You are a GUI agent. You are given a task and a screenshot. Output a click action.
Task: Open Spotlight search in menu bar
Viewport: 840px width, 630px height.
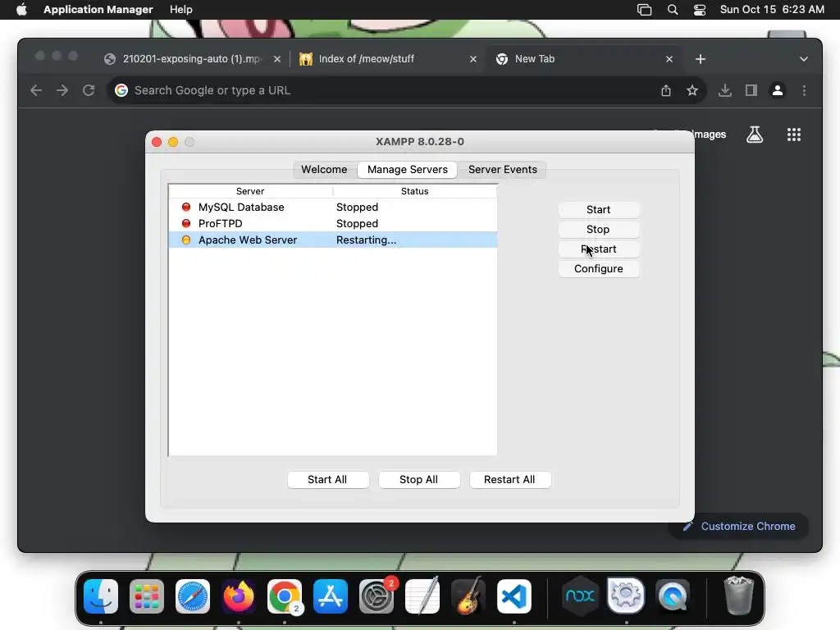pyautogui.click(x=673, y=10)
